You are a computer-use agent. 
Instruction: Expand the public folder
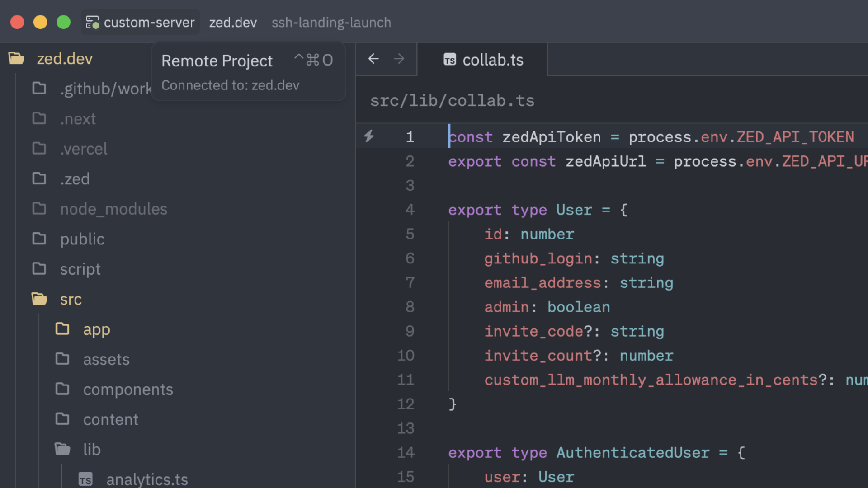click(x=82, y=239)
